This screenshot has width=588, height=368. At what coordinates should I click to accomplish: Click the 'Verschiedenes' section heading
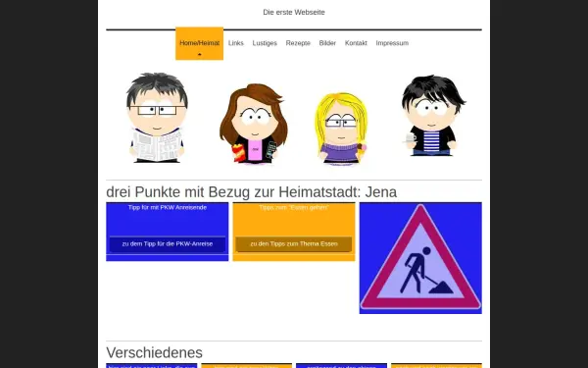pyautogui.click(x=155, y=353)
